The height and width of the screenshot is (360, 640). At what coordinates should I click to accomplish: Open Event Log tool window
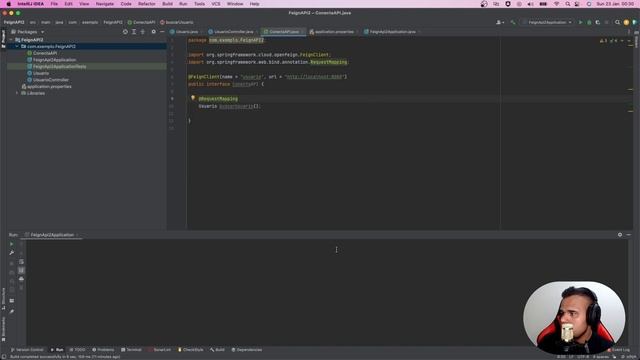click(619, 350)
